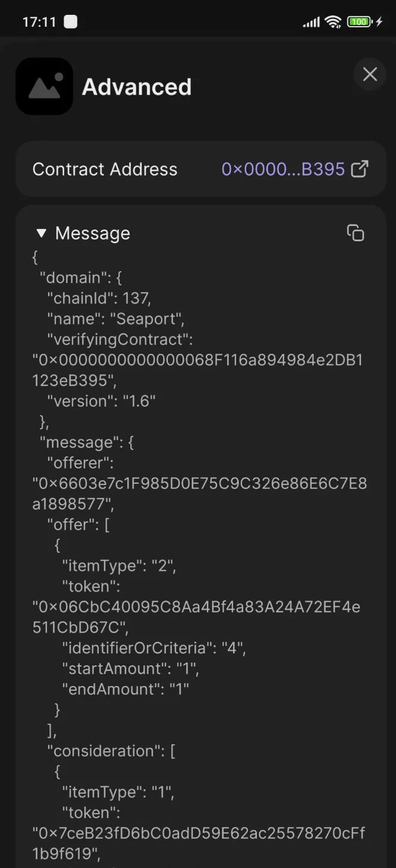Select the verifyingContract address text
The height and width of the screenshot is (868, 396).
click(x=196, y=360)
